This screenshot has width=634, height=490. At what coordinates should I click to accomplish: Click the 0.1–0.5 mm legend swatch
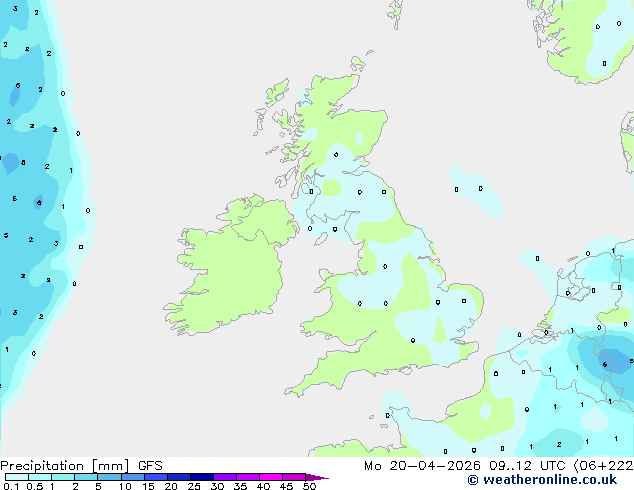17,477
